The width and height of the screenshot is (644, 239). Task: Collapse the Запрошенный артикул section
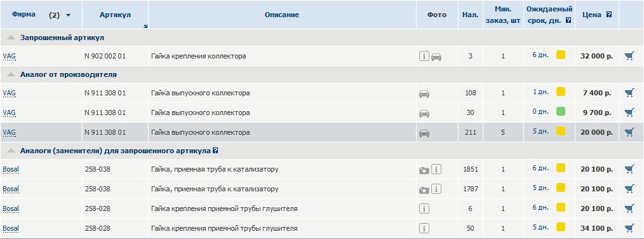tap(11, 38)
